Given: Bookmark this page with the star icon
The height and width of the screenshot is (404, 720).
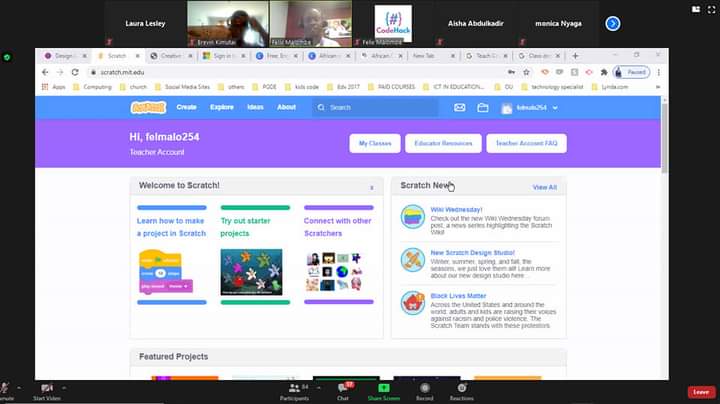Looking at the screenshot, I should [526, 72].
